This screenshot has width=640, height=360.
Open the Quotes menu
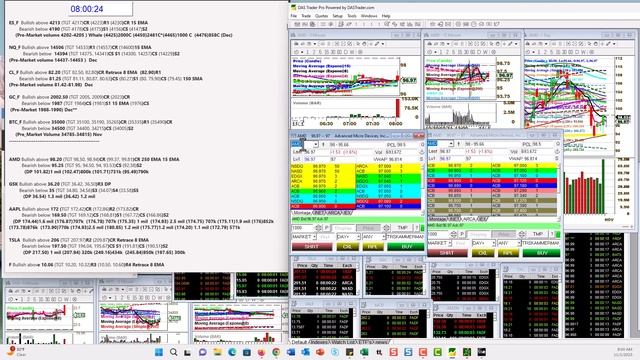point(321,16)
